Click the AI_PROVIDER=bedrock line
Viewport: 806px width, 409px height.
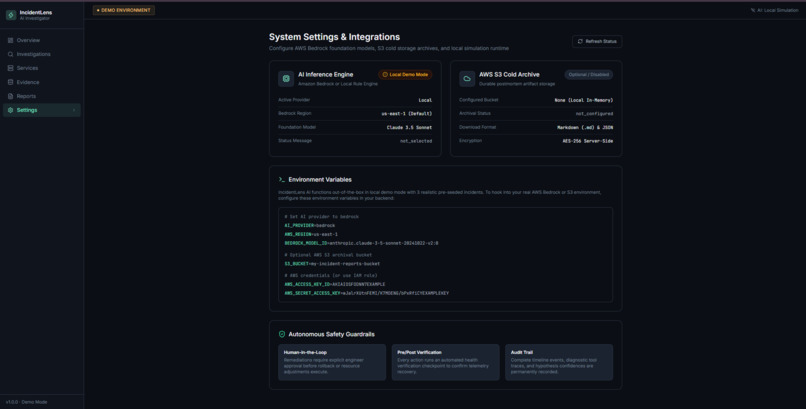point(309,226)
